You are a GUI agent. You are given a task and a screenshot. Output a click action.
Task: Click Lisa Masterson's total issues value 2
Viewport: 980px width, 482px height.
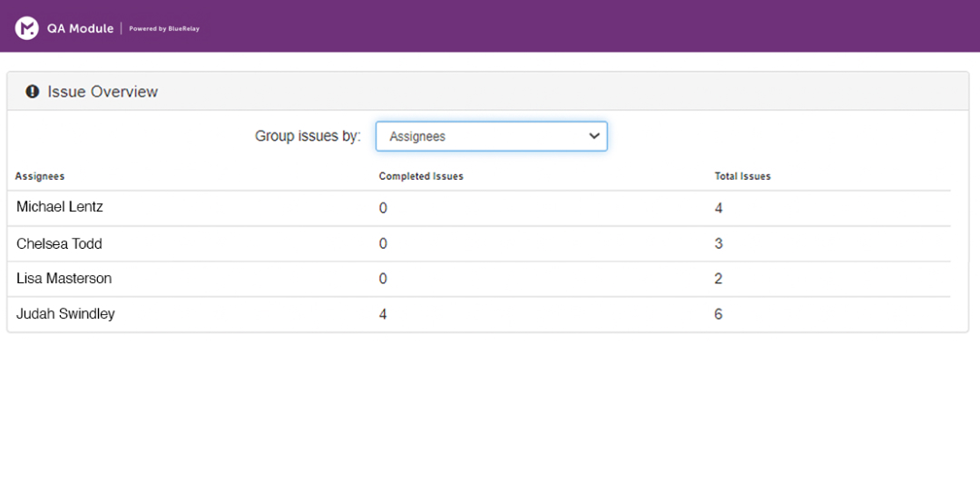719,279
